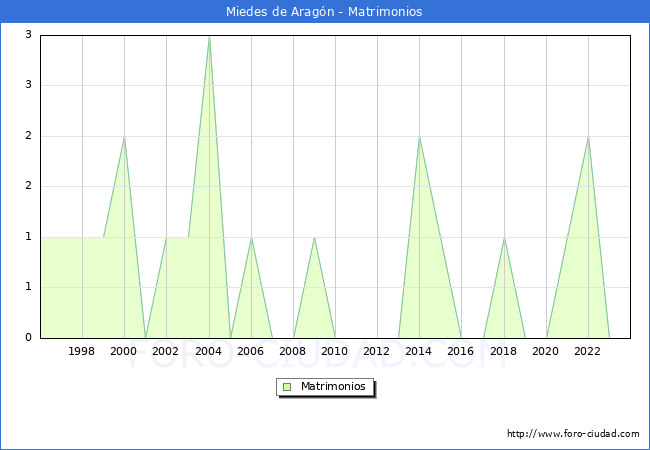Click the 0 label on the y-axis
This screenshot has height=450, width=650.
[29, 338]
